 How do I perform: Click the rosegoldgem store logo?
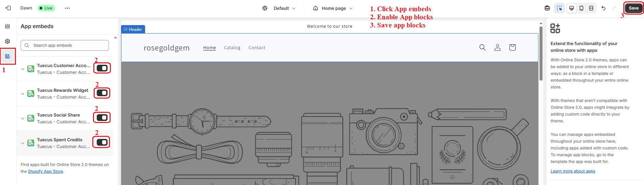(x=166, y=48)
